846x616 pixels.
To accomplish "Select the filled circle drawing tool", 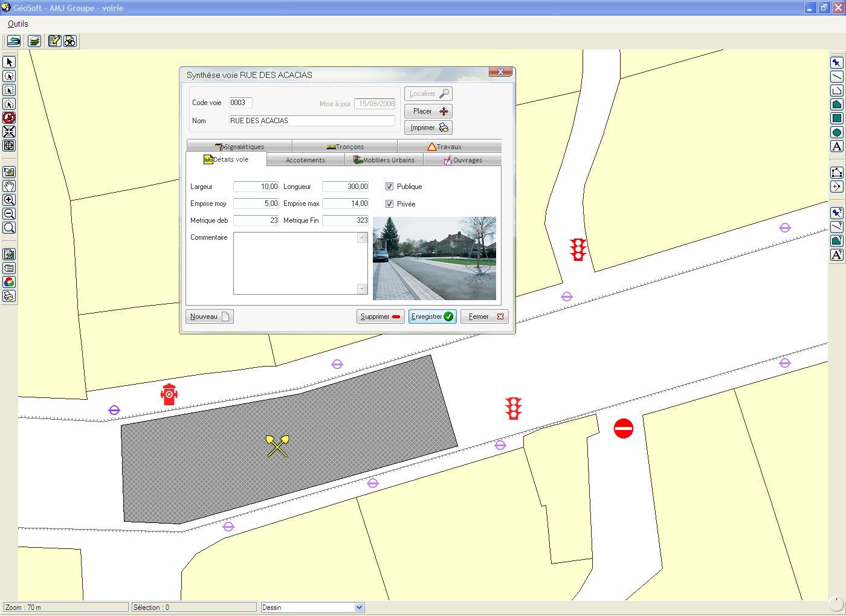I will 836,132.
